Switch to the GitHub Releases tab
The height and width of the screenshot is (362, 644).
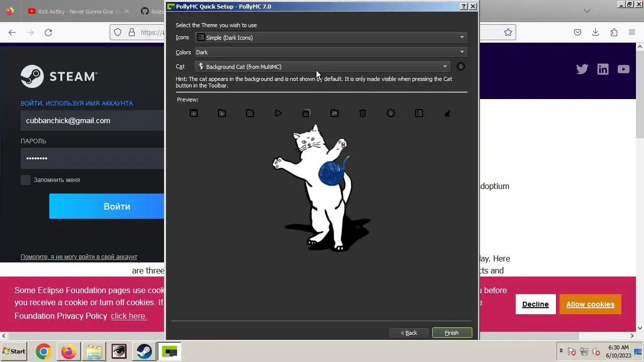151,11
